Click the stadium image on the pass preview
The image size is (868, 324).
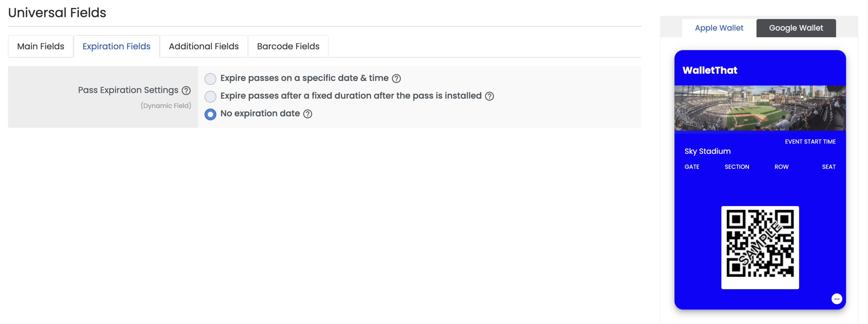pos(760,108)
